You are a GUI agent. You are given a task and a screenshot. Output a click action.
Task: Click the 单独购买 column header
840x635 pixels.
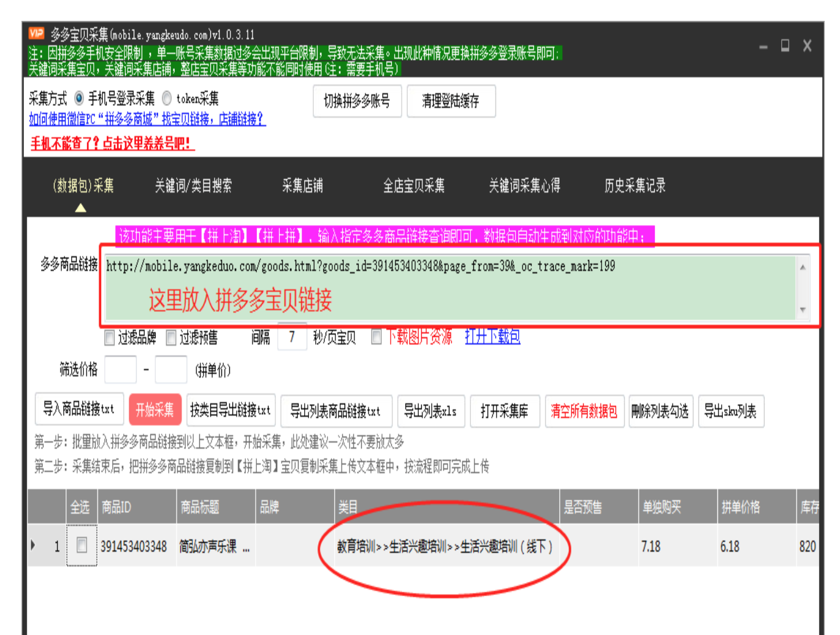click(678, 507)
